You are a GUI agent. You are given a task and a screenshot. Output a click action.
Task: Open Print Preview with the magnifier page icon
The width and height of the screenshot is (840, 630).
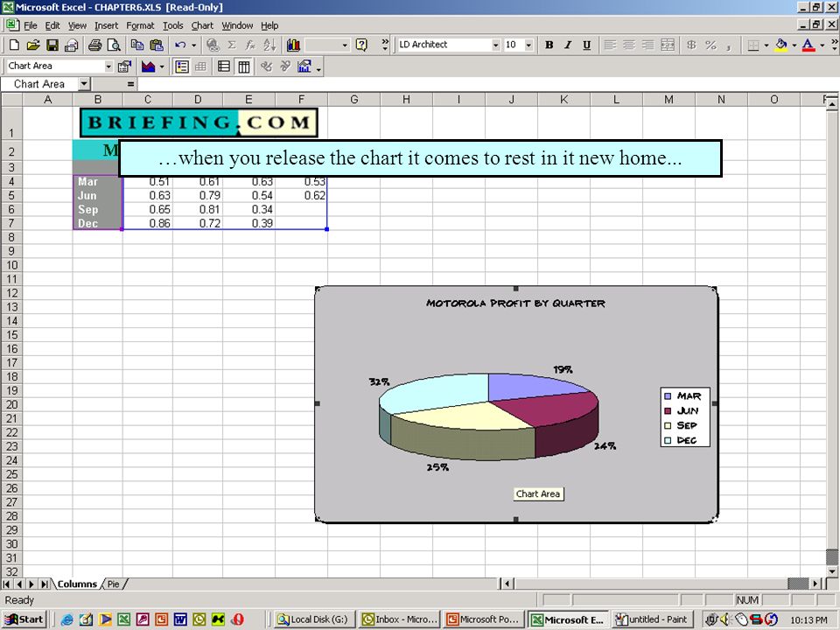(x=114, y=45)
